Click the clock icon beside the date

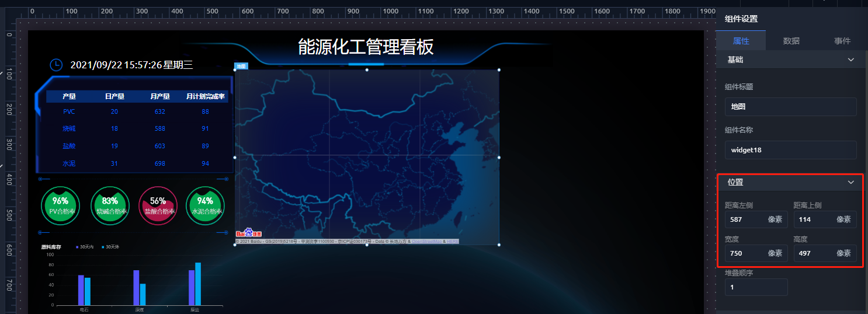click(x=55, y=65)
